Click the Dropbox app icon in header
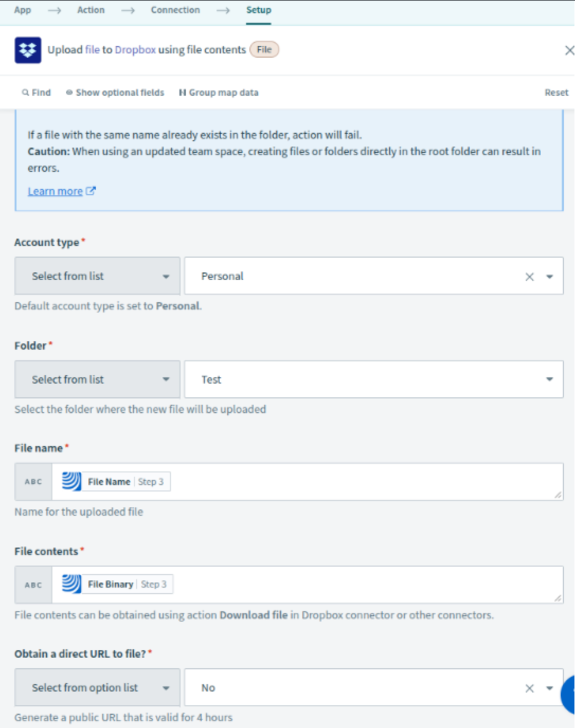This screenshot has width=575, height=728. pos(28,50)
